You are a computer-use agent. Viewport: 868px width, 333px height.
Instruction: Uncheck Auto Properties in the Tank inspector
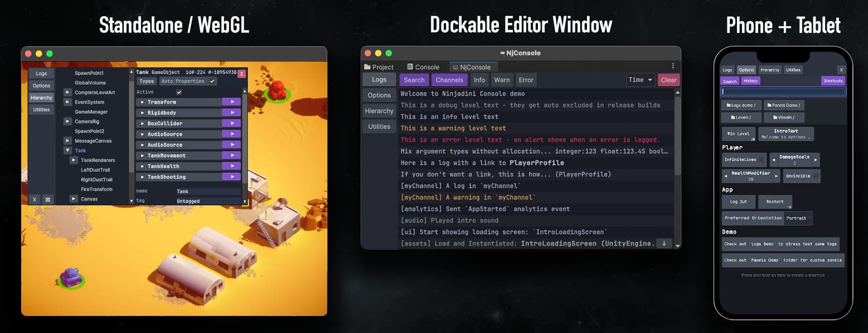tap(211, 81)
